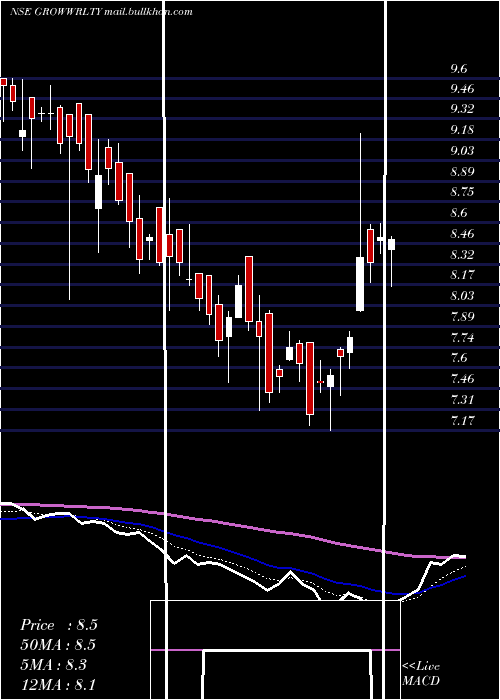
Task: Click the 9.18 price axis label
Action: [462, 130]
